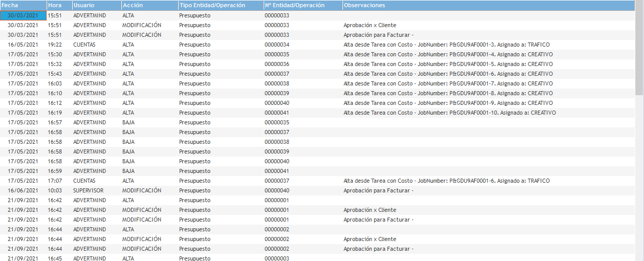
Task: Select the 17:07 time cell
Action: pos(55,181)
